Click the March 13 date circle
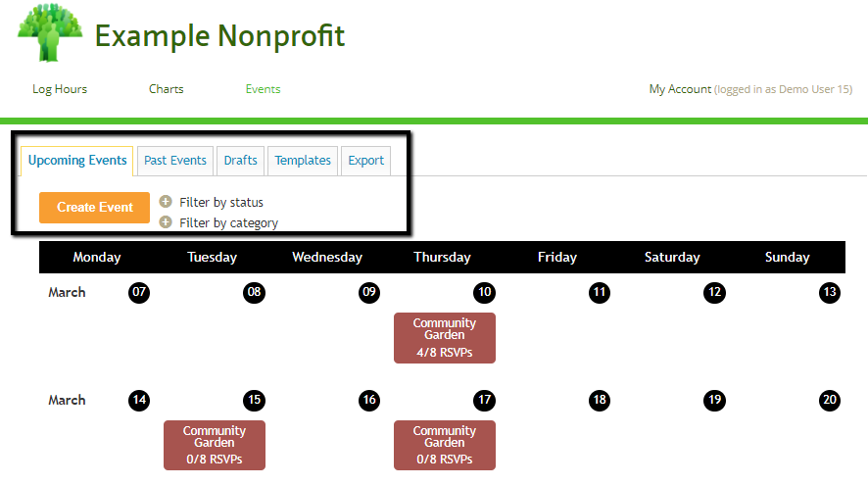 pos(830,292)
